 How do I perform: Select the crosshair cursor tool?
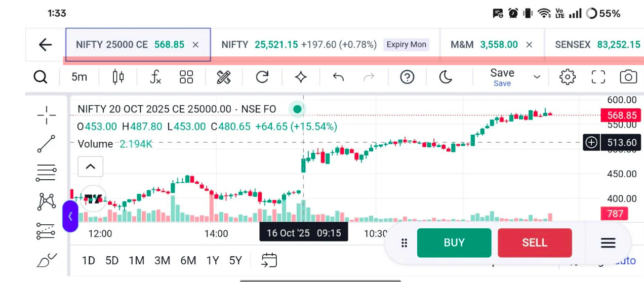pyautogui.click(x=47, y=115)
